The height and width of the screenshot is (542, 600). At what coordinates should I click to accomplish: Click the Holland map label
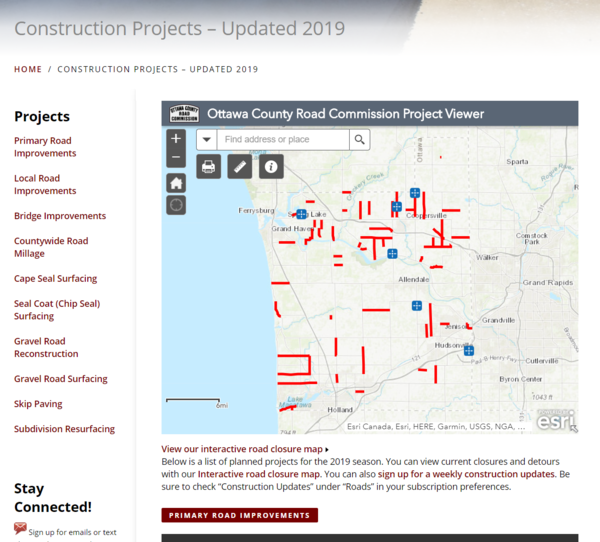pos(340,410)
